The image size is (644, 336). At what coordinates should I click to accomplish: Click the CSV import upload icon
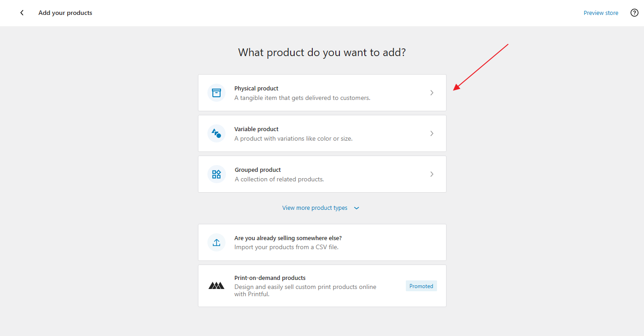pyautogui.click(x=216, y=242)
